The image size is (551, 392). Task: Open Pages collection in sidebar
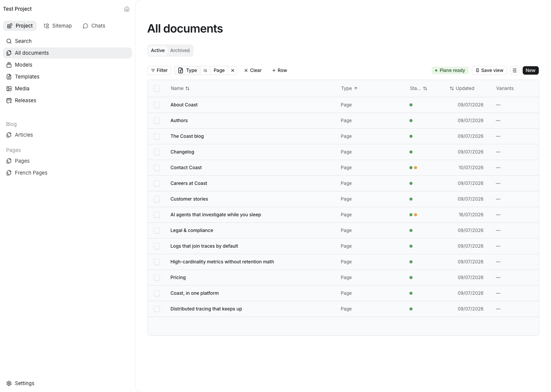tap(67, 161)
